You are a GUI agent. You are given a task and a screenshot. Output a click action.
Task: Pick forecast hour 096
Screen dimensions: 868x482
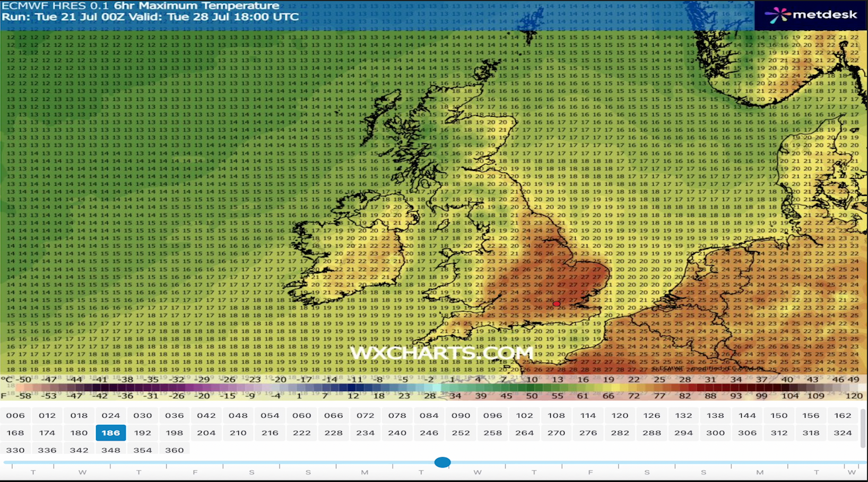click(493, 416)
